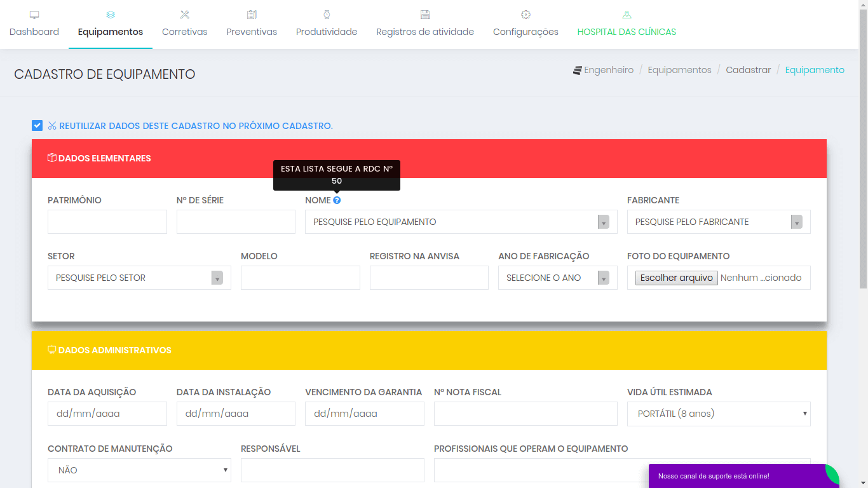Open the Pesquise pelo setor dropdown
The image size is (868, 488).
[x=139, y=278]
